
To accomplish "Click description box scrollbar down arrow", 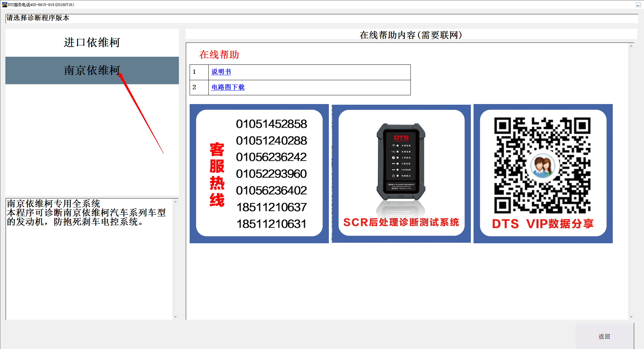I will point(175,317).
